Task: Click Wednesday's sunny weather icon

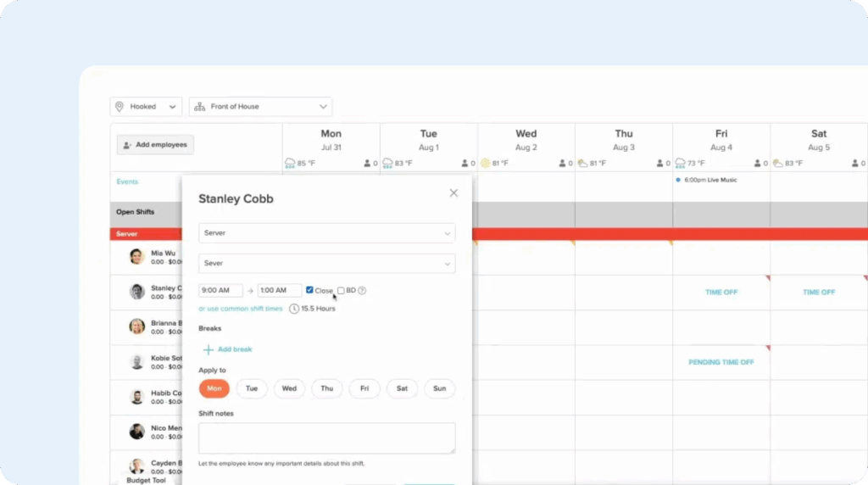Action: click(486, 163)
